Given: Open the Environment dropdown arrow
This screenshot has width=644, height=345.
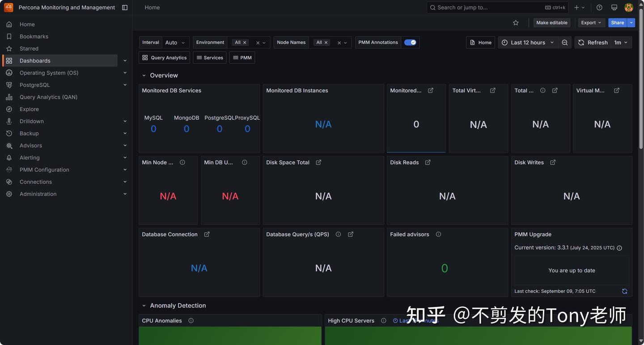Looking at the screenshot, I should pyautogui.click(x=264, y=43).
